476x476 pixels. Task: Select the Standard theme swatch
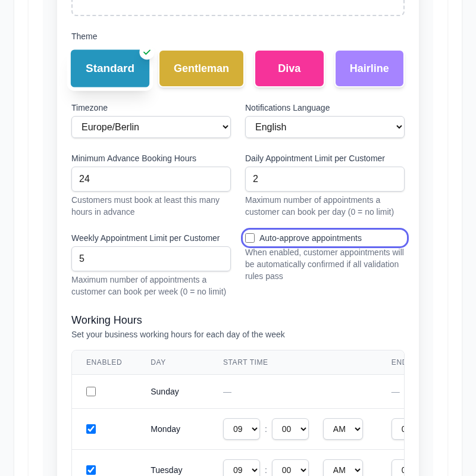pos(110,68)
